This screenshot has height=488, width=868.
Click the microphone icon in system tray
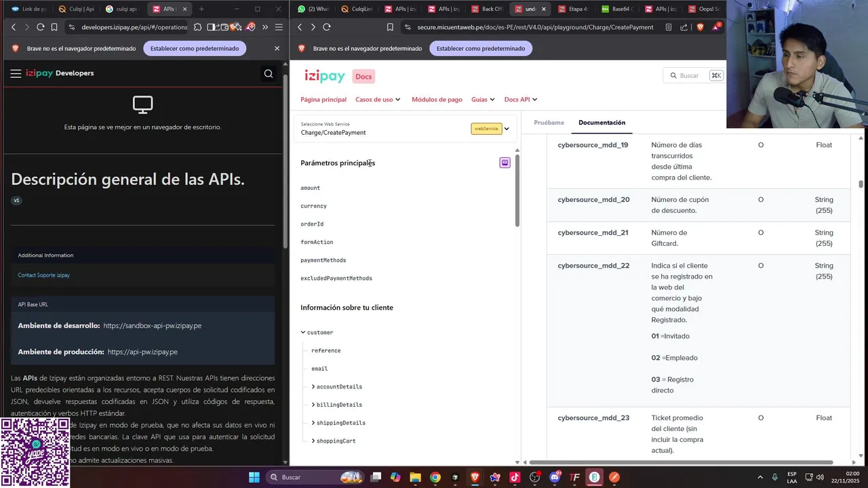pos(775,477)
